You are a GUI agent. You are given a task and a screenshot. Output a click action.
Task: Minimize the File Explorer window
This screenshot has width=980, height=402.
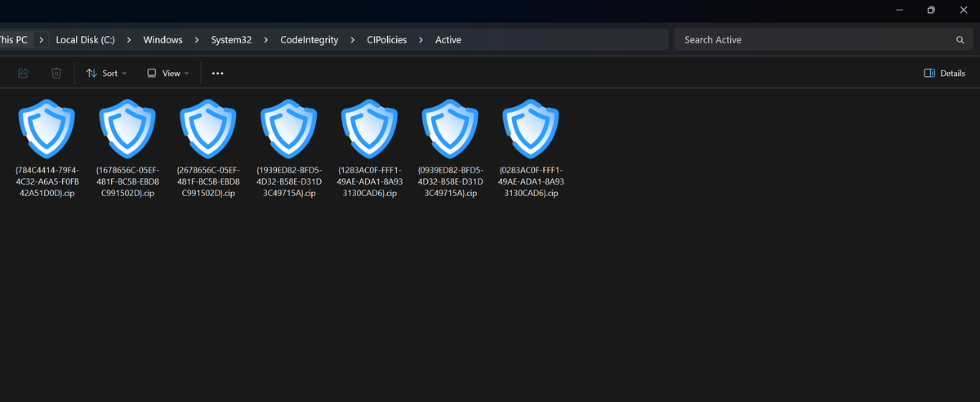click(x=899, y=10)
